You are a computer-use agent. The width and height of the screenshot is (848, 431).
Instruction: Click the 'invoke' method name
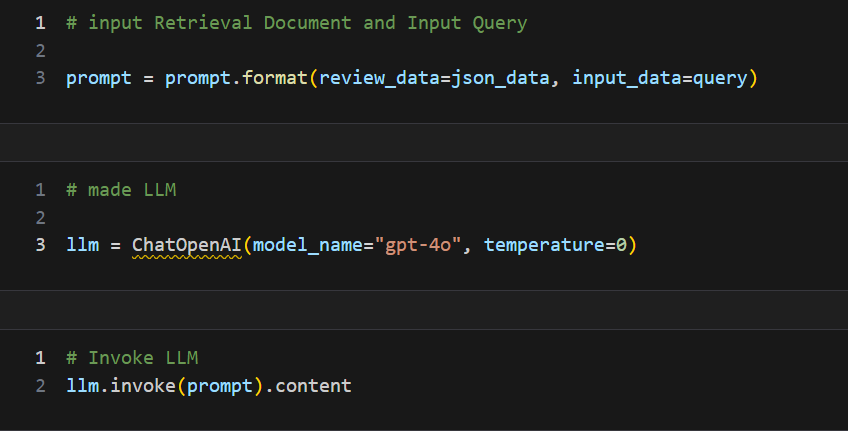(143, 385)
